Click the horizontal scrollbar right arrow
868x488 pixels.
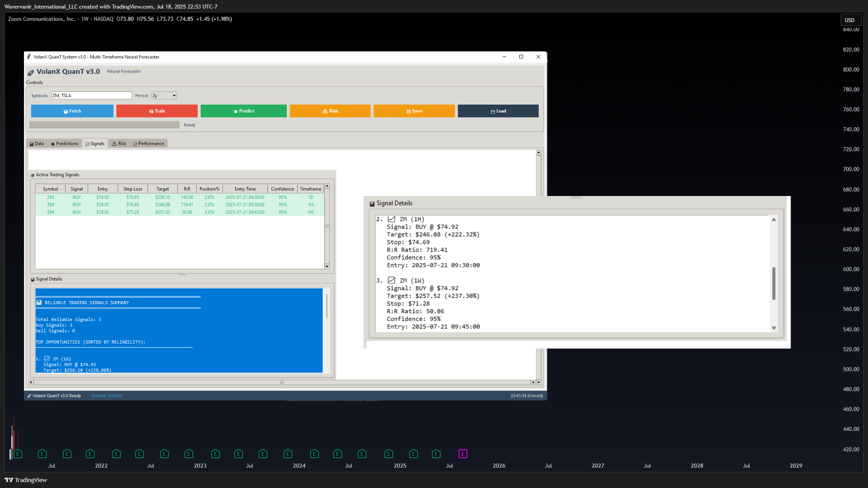pos(533,383)
